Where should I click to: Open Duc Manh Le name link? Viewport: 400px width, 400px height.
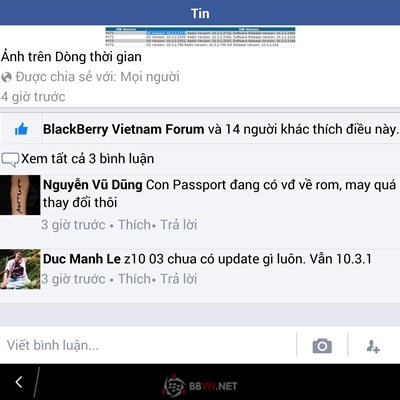pyautogui.click(x=82, y=259)
